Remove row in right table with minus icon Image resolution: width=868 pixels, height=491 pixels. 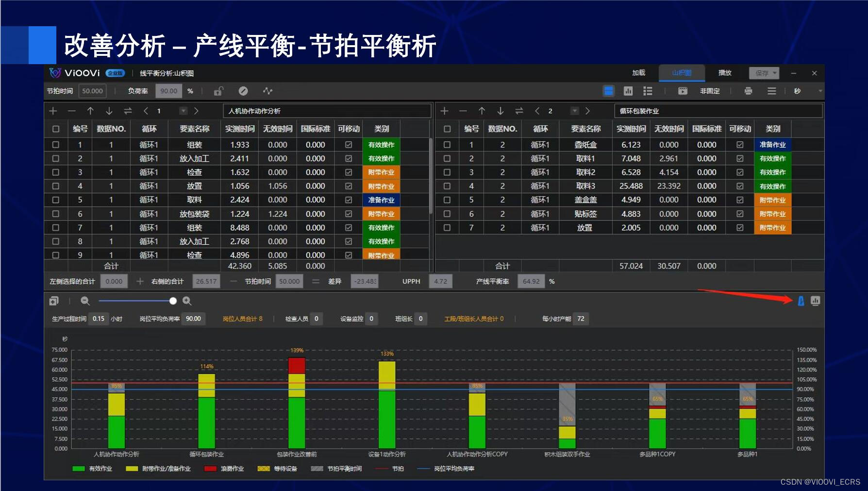pyautogui.click(x=463, y=111)
